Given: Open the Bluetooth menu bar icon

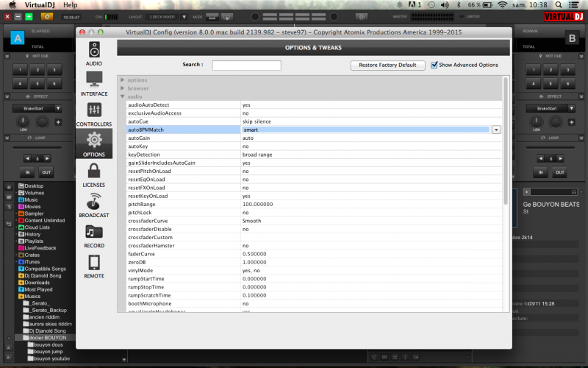Looking at the screenshot, I should tap(458, 5).
